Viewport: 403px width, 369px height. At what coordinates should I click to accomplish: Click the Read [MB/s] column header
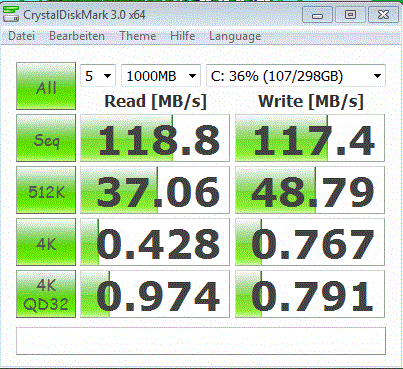(155, 101)
